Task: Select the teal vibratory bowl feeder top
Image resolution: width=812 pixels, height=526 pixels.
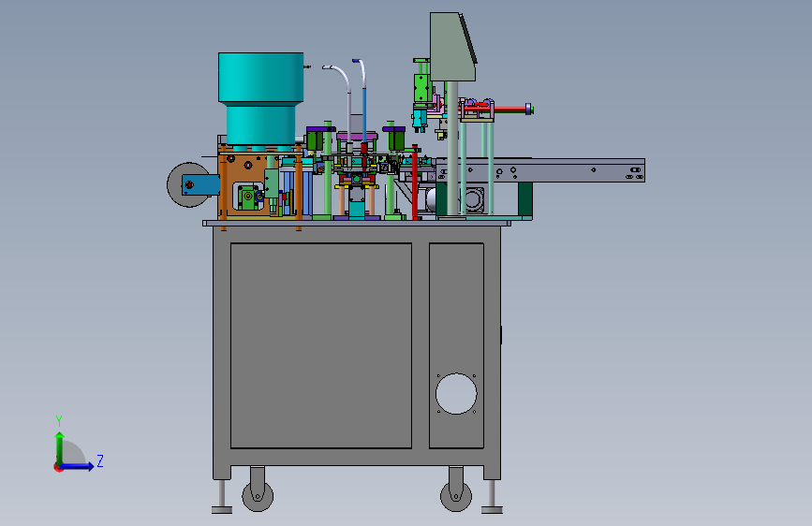Action: [x=261, y=77]
